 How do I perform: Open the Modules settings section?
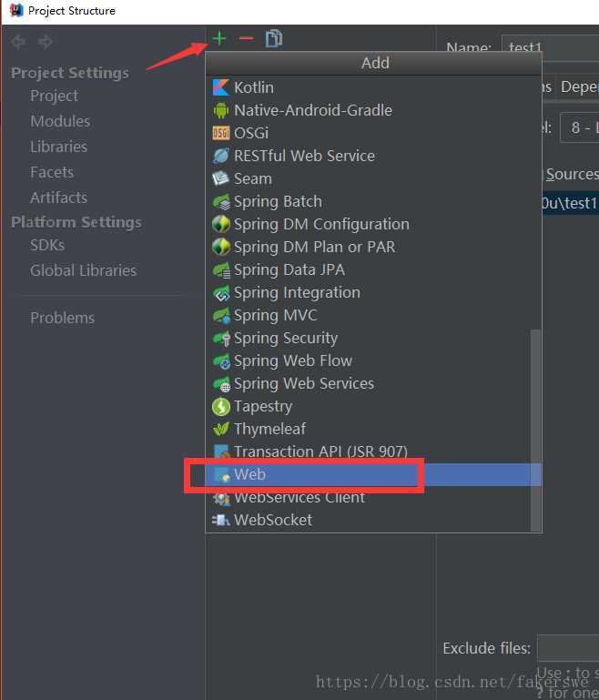pos(60,121)
